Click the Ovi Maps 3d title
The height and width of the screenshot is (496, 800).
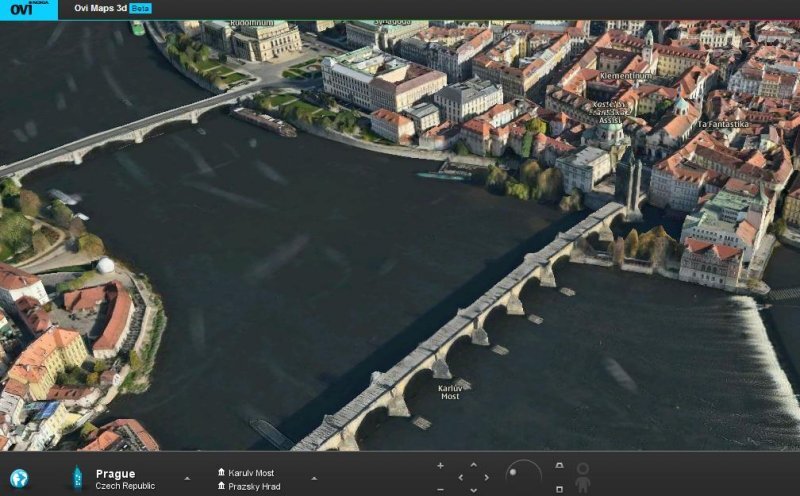tap(100, 8)
